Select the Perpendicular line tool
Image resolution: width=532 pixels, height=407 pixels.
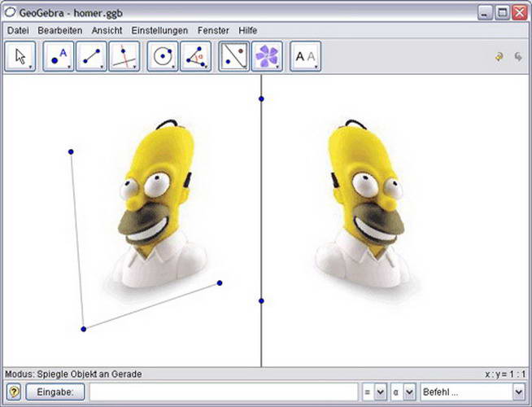pos(124,56)
